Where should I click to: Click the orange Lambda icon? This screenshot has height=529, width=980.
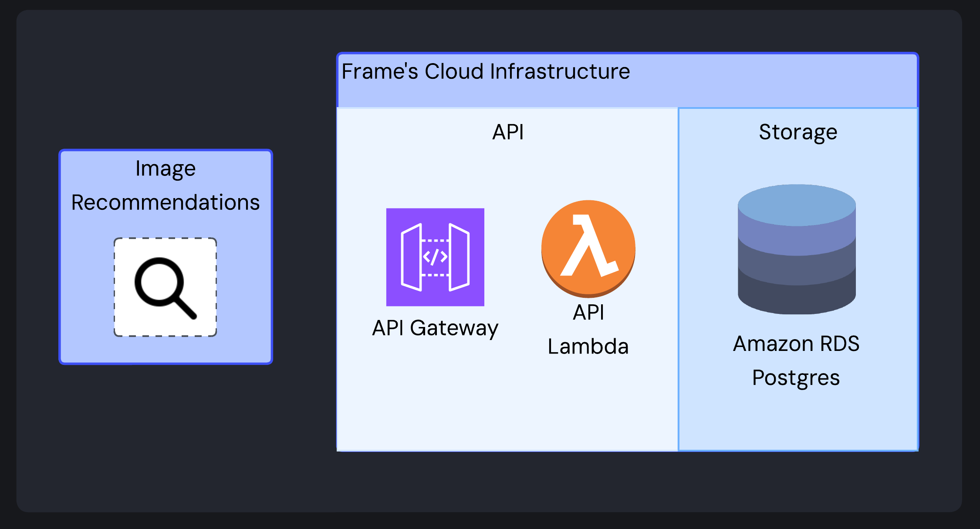coord(588,249)
